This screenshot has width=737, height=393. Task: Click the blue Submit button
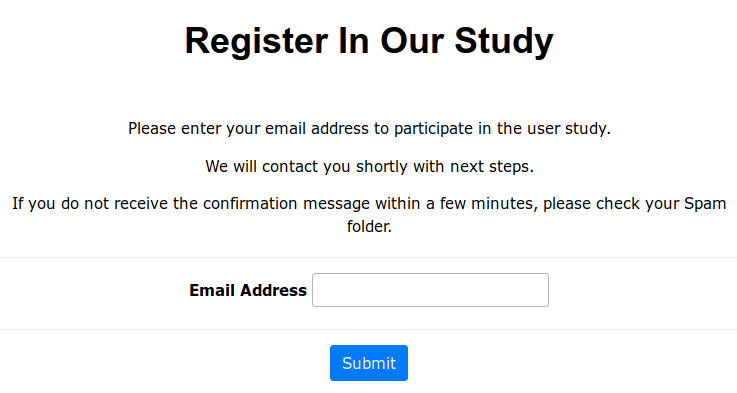[369, 363]
